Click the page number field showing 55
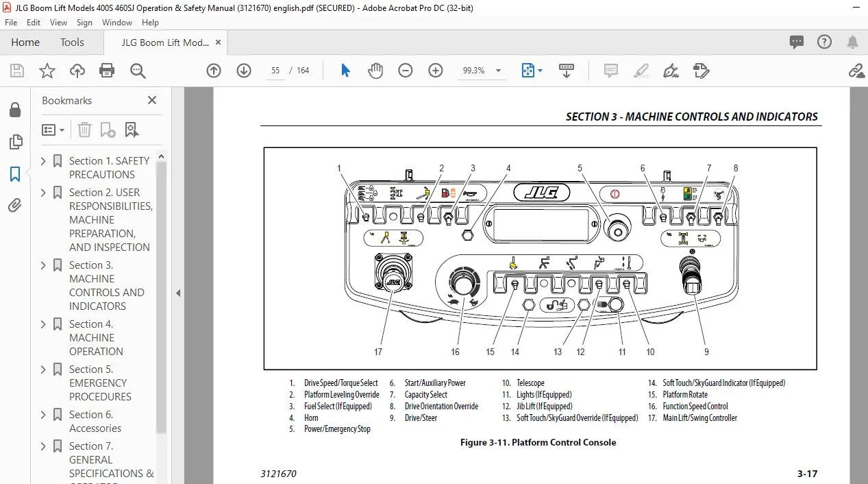 pyautogui.click(x=275, y=71)
